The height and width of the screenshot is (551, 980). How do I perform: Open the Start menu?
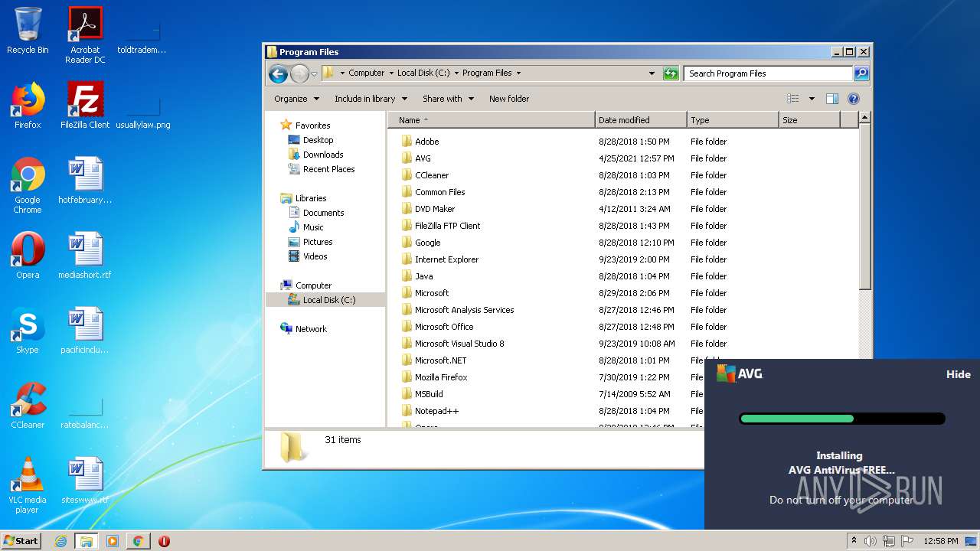[x=21, y=541]
